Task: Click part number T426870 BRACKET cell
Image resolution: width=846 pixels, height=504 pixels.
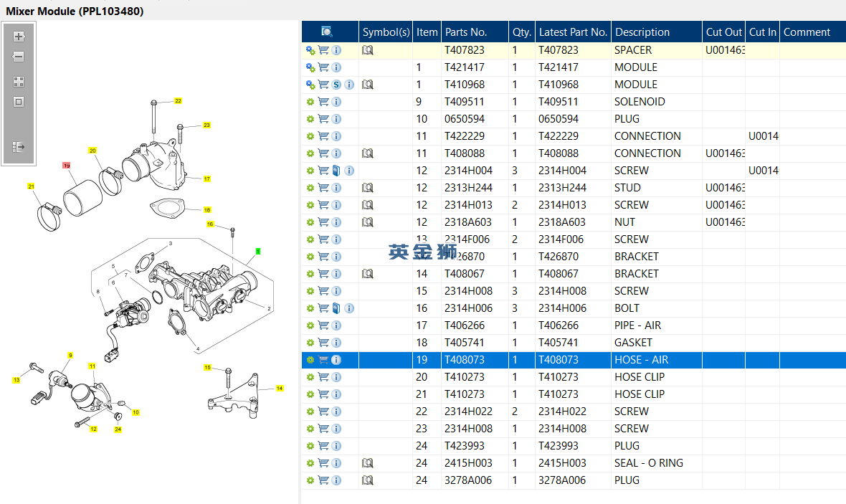Action: 475,257
